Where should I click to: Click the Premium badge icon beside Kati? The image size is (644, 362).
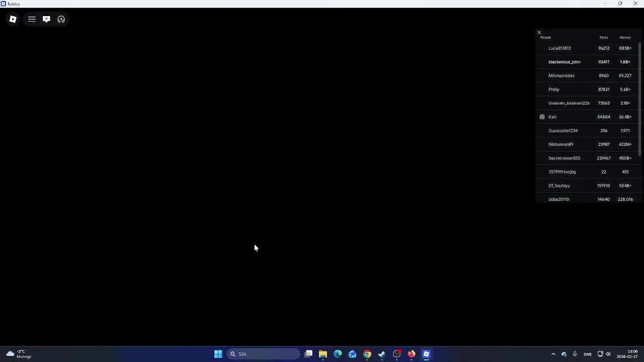542,117
